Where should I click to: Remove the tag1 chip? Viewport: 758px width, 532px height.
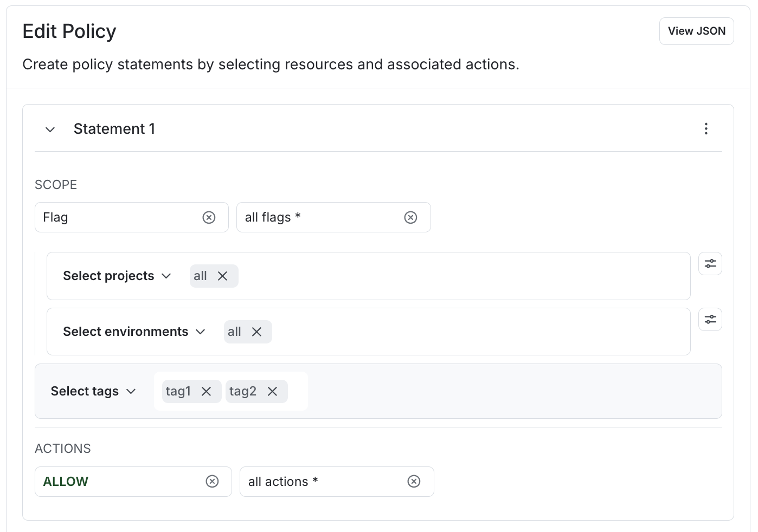(206, 392)
